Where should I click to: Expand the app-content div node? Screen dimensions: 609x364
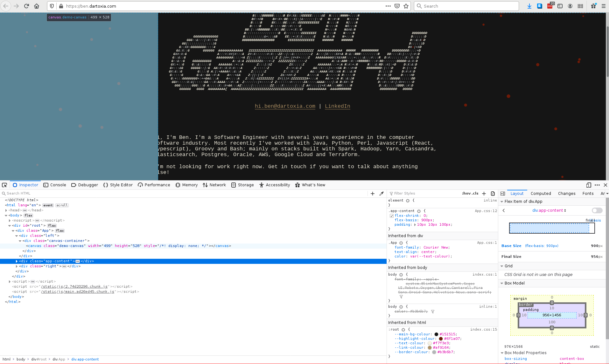tap(17, 261)
